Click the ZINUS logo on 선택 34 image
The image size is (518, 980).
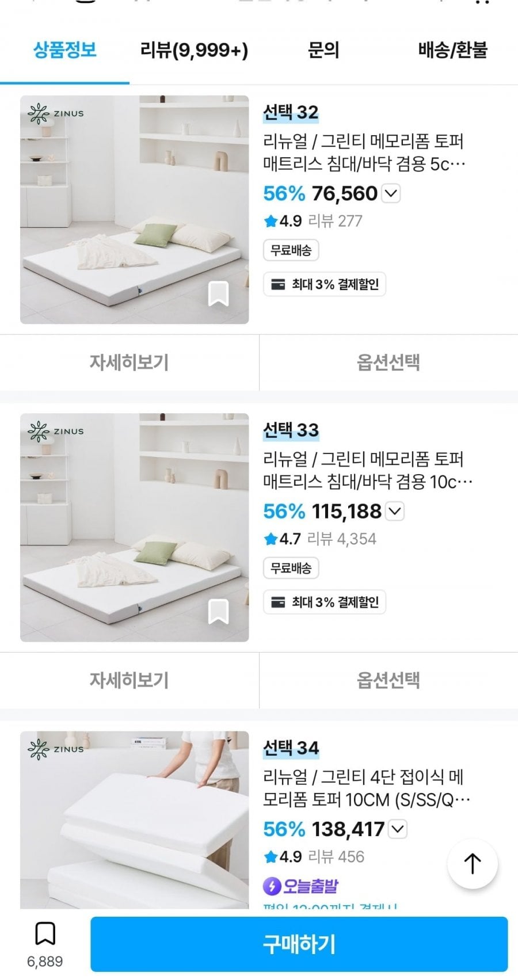(x=56, y=749)
